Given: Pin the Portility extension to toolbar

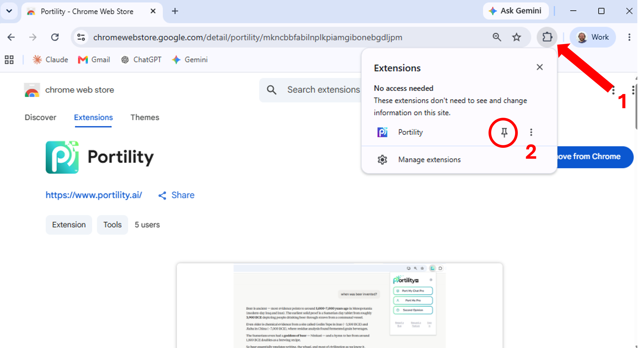Looking at the screenshot, I should tap(504, 132).
